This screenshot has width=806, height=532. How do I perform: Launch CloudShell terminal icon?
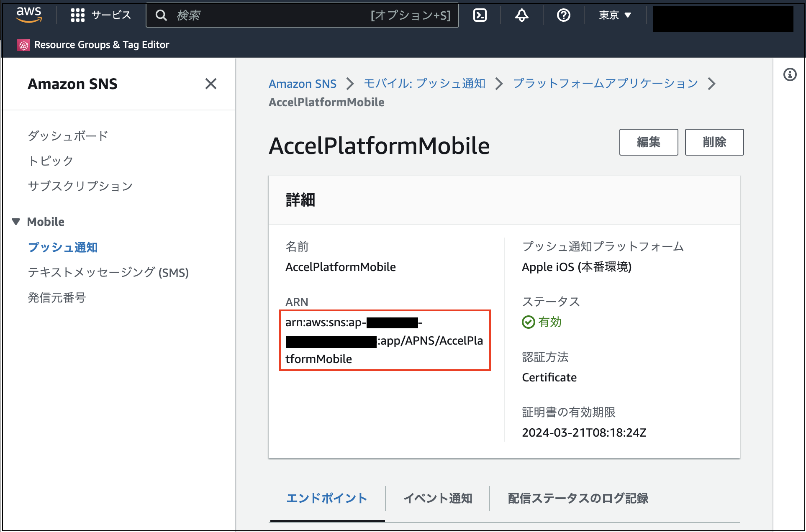[x=480, y=15]
